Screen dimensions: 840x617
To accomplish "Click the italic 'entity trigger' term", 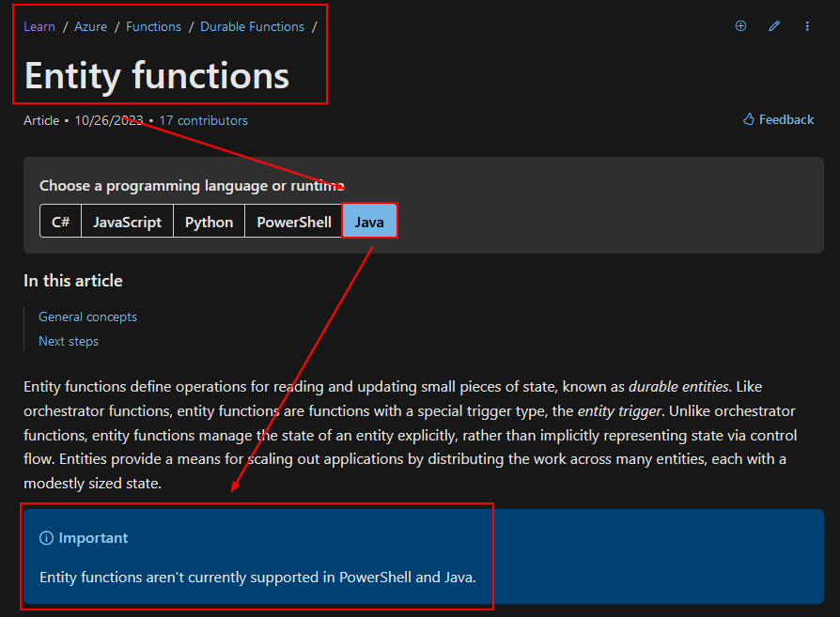I will point(620,410).
